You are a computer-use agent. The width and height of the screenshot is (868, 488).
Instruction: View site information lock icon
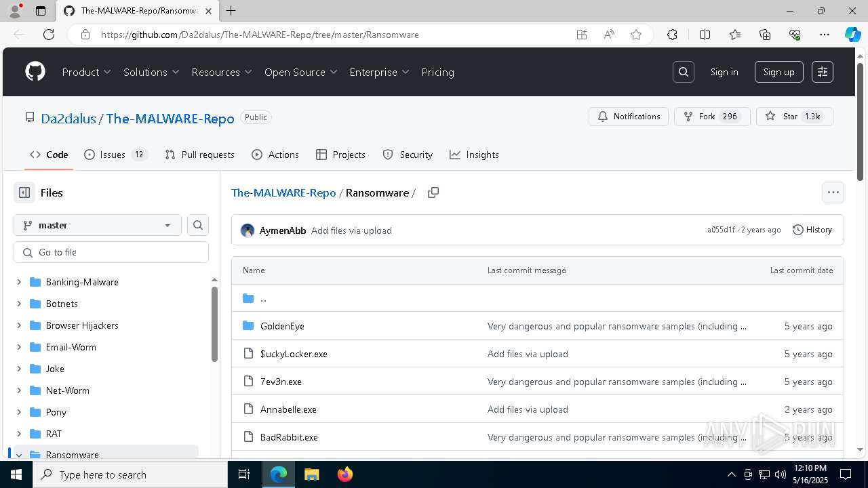[85, 35]
